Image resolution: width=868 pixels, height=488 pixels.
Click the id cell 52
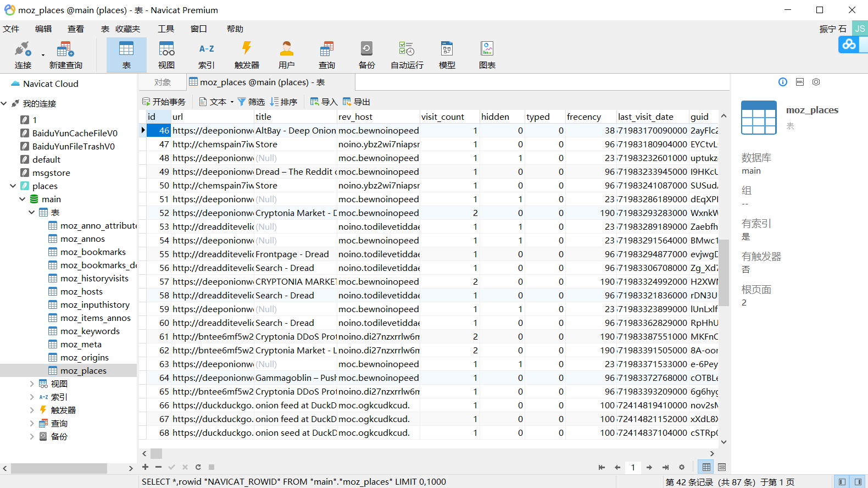(x=159, y=213)
